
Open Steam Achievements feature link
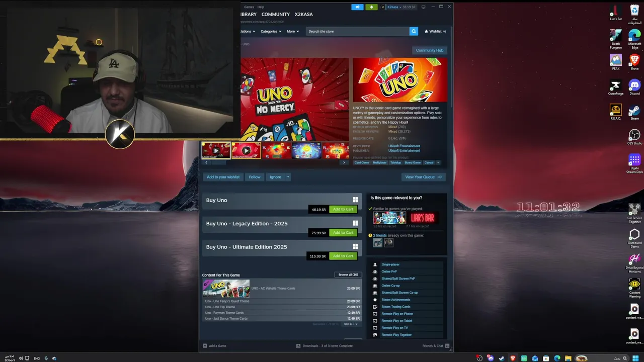pyautogui.click(x=395, y=300)
